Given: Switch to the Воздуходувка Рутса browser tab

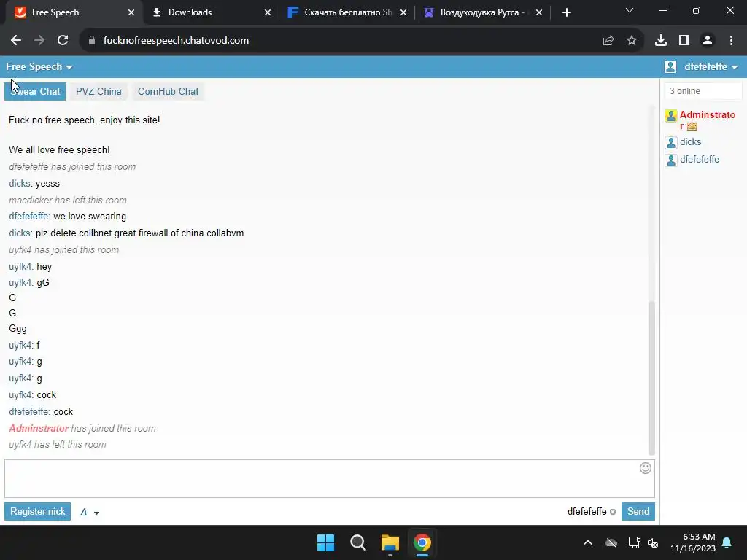Looking at the screenshot, I should click(483, 12).
